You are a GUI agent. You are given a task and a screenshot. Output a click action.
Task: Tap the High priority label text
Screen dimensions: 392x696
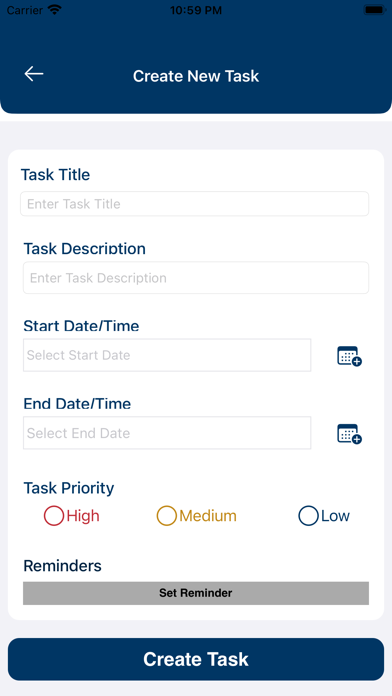[x=83, y=516]
